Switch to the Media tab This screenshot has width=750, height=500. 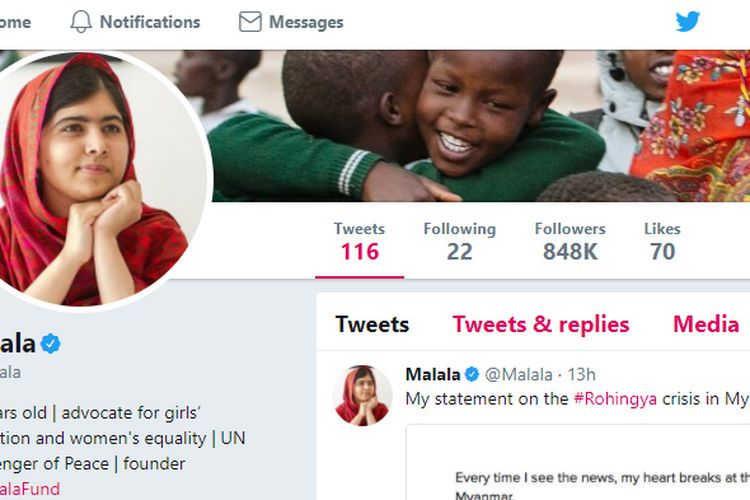tap(706, 324)
